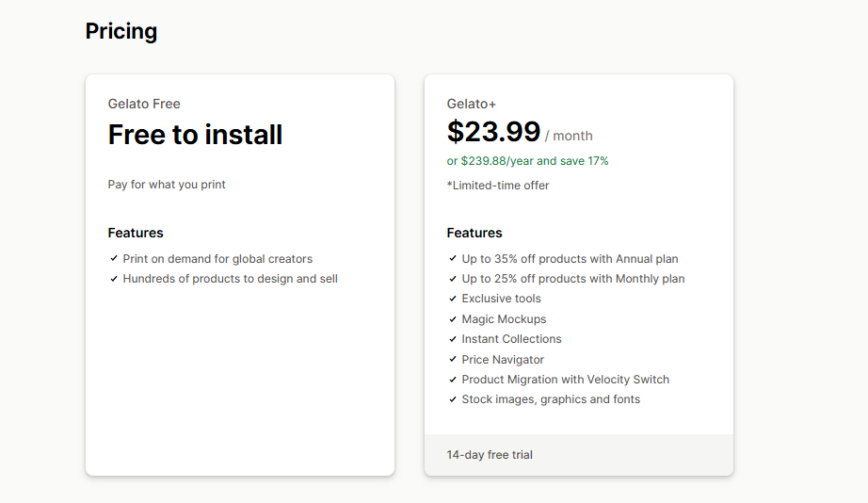Click 'Up to 25% off products with Monthly plan'
This screenshot has height=503, width=868.
(573, 279)
